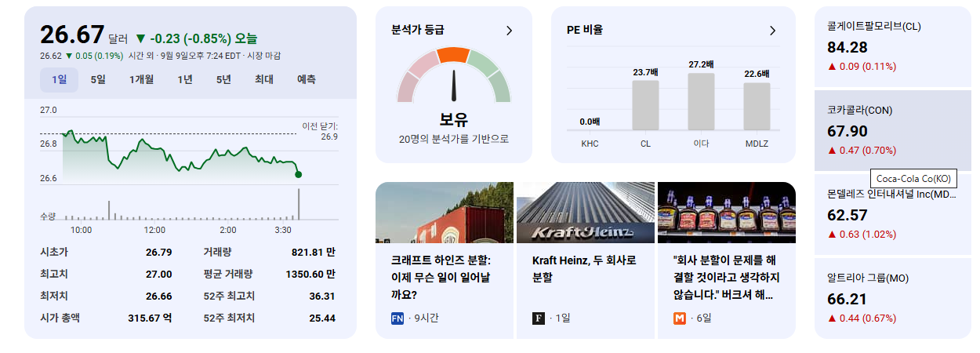980x353 pixels.
Task: Select the 1일 chart range tab
Action: 60,79
